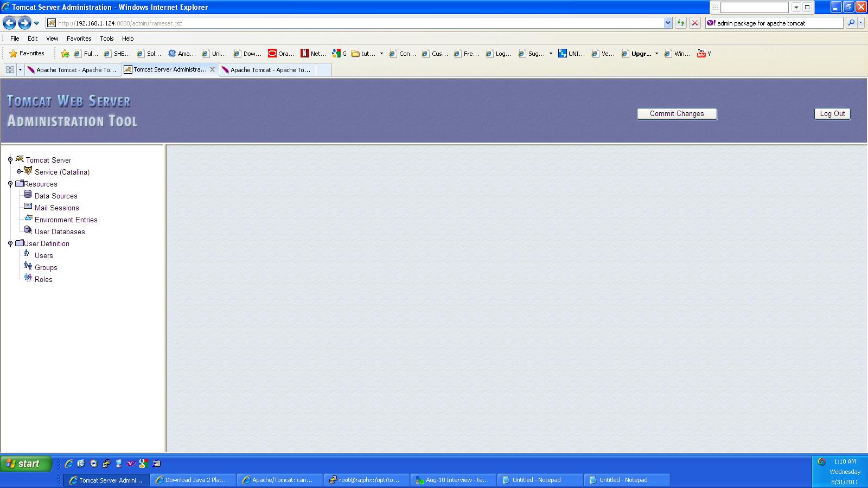
Task: Open the Data Sources link
Action: pyautogui.click(x=56, y=196)
